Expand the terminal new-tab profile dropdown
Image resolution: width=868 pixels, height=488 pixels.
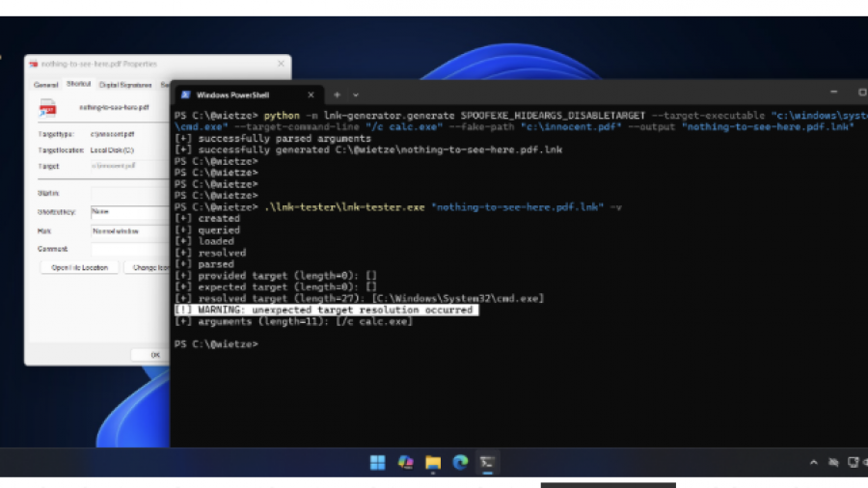coord(356,95)
